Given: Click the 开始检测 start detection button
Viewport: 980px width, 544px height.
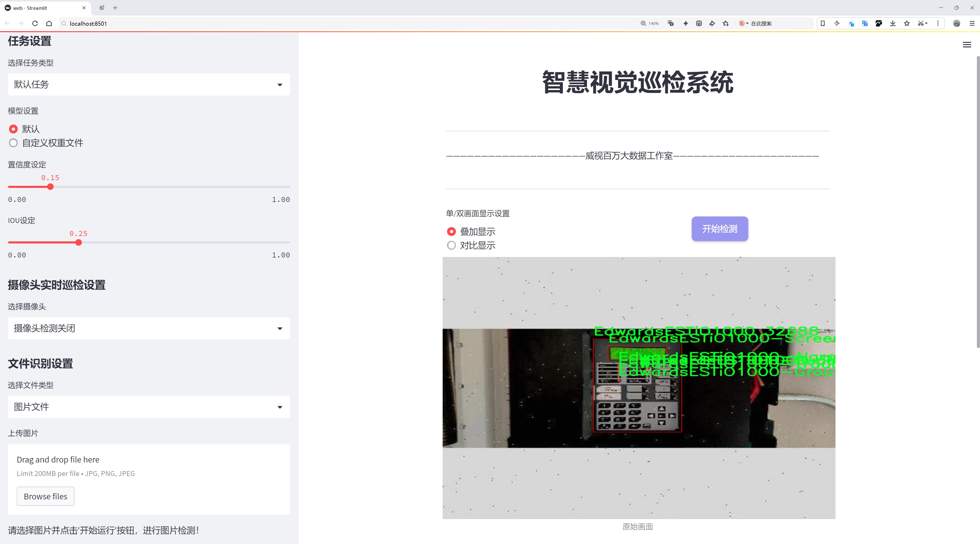Looking at the screenshot, I should click(x=720, y=229).
